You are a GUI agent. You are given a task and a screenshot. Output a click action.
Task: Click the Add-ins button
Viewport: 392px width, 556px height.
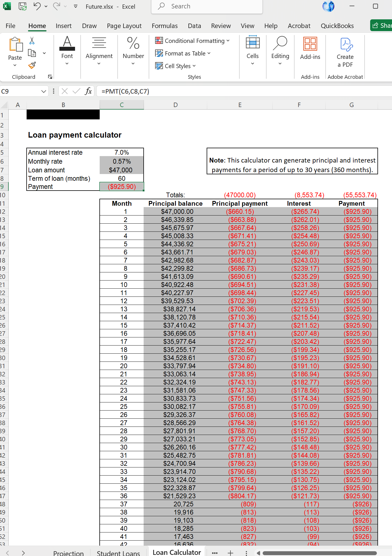(x=310, y=48)
